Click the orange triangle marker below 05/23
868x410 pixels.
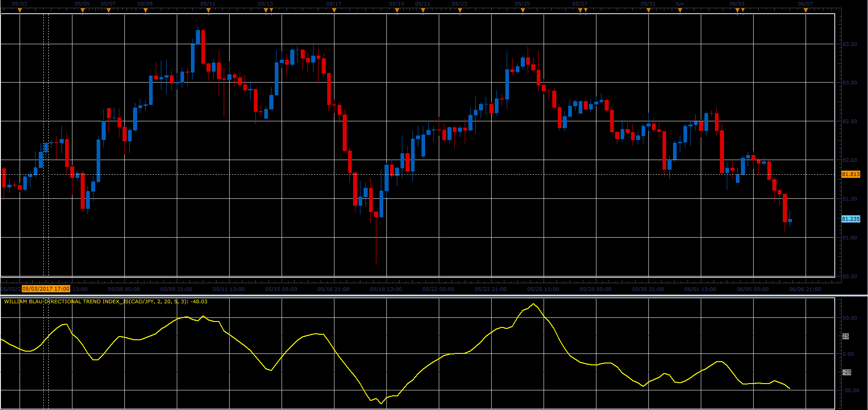coord(460,10)
